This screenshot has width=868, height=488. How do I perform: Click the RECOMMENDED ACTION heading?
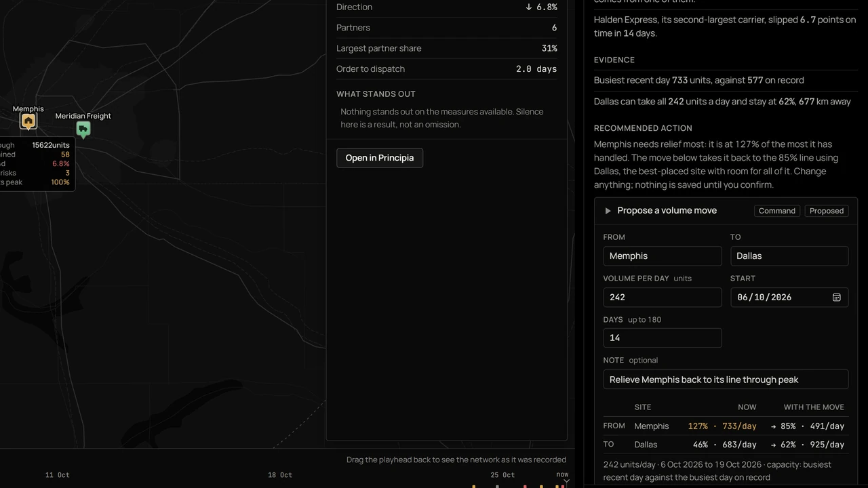pyautogui.click(x=643, y=128)
